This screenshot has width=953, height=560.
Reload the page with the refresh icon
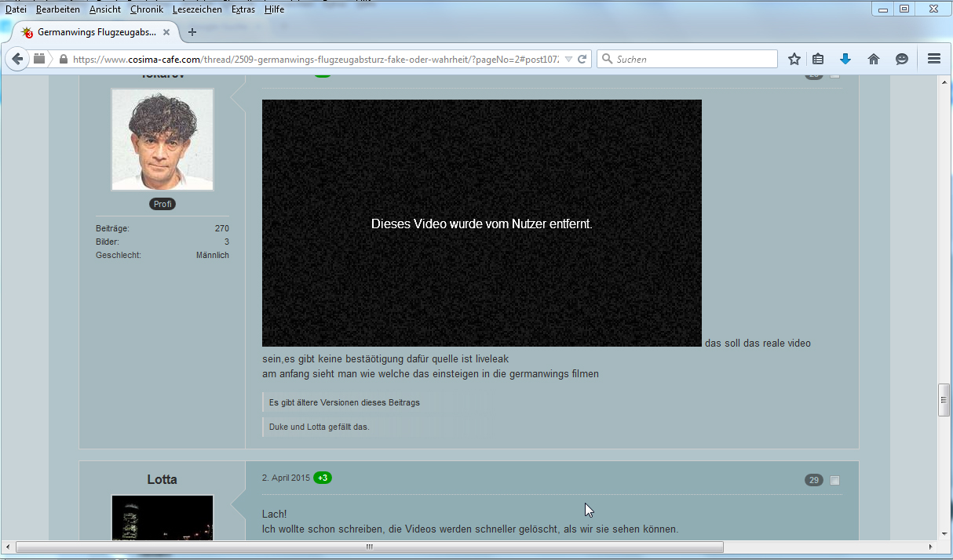[x=582, y=59]
